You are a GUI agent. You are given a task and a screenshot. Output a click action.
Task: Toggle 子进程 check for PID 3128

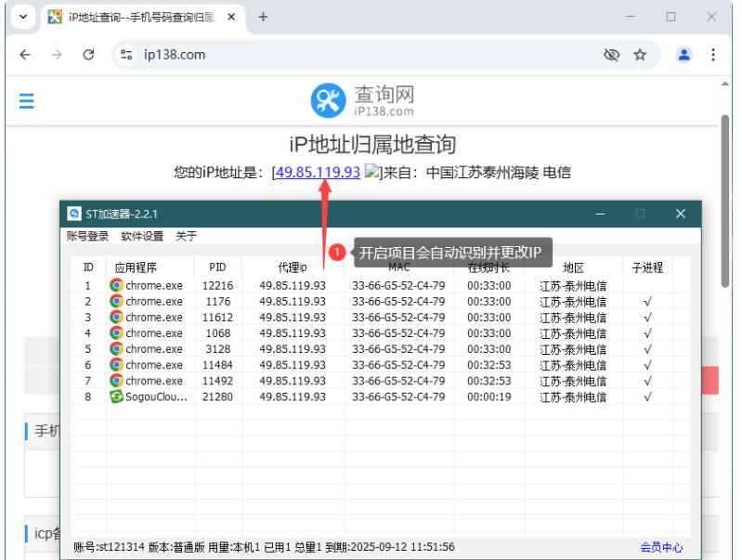(x=648, y=349)
